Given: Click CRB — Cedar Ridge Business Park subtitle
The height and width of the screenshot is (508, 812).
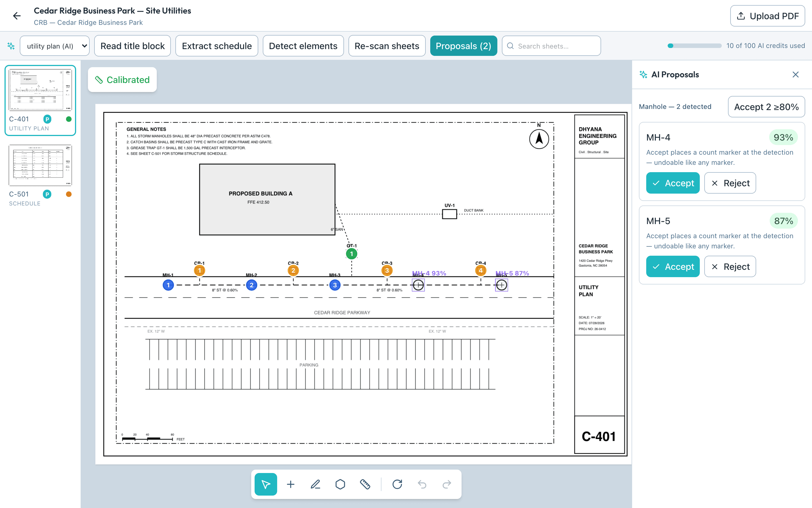Looking at the screenshot, I should [x=88, y=23].
